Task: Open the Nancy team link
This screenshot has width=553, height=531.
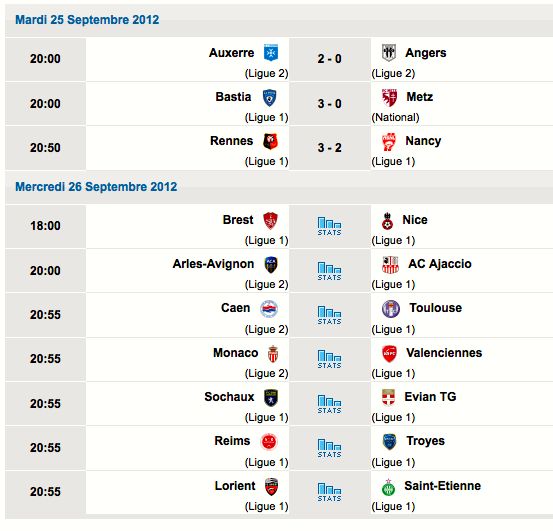Action: coord(423,141)
